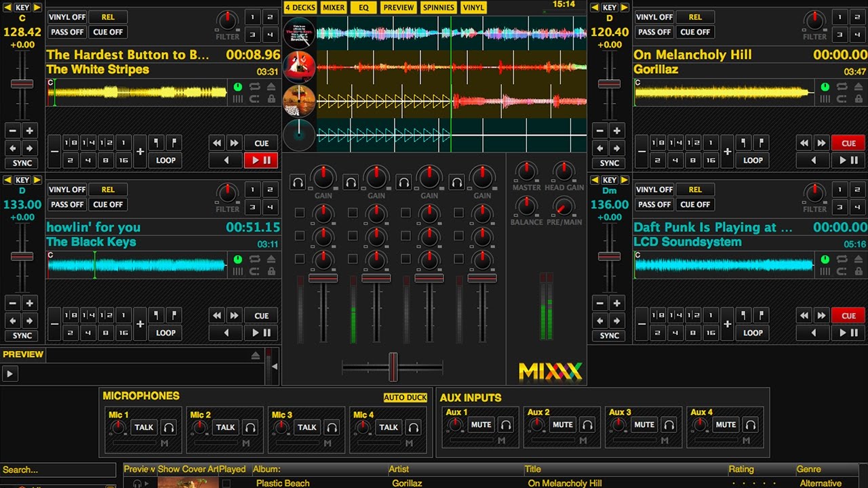Viewport: 868px width, 488px height.
Task: Fast-forward The White Stripes track
Action: (x=234, y=143)
